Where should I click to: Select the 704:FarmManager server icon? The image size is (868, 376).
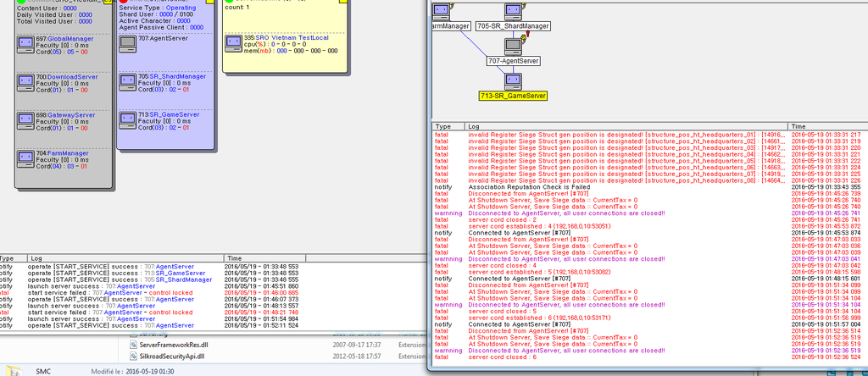pos(27,159)
